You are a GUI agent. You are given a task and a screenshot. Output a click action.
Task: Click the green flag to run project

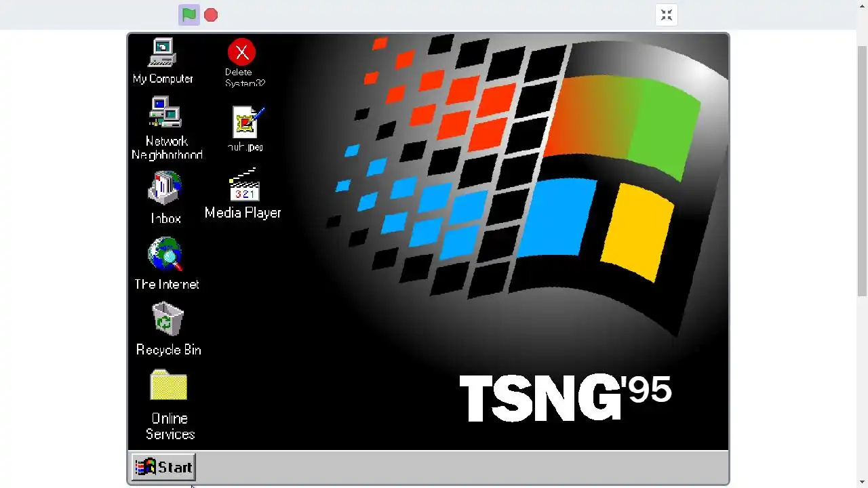coord(189,15)
